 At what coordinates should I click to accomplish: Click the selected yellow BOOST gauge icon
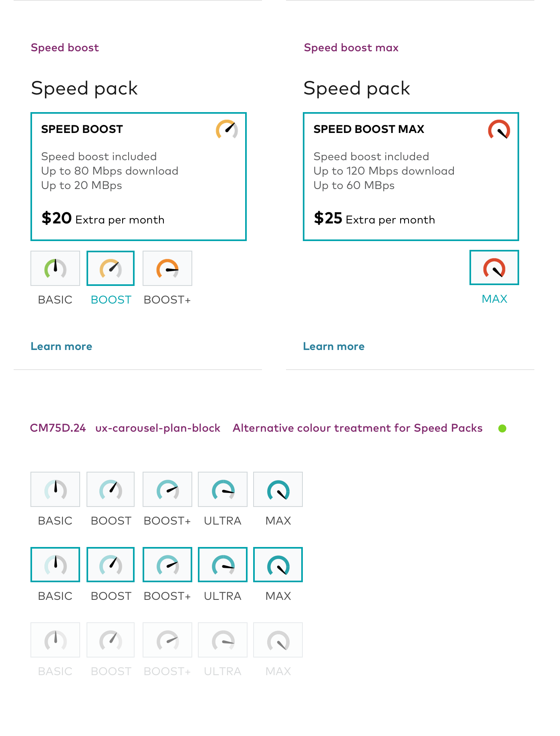click(x=111, y=268)
